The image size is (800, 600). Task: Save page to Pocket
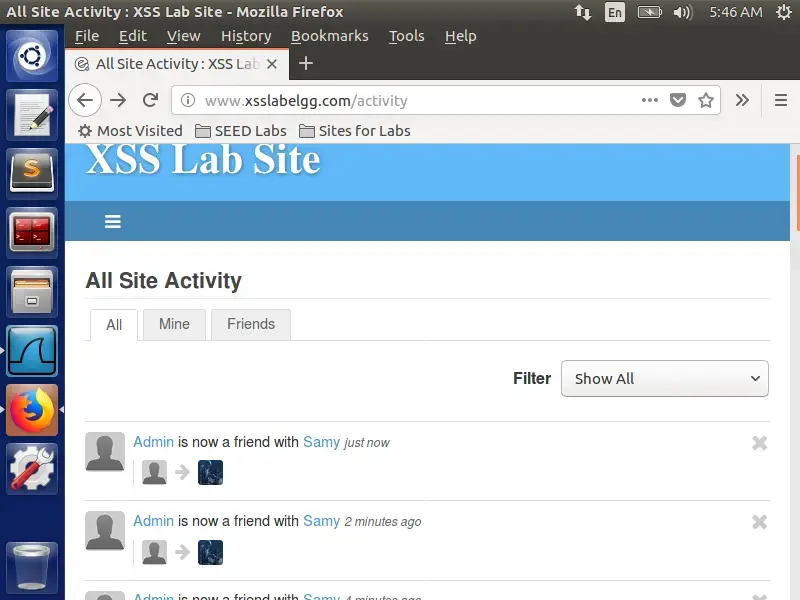(x=678, y=100)
